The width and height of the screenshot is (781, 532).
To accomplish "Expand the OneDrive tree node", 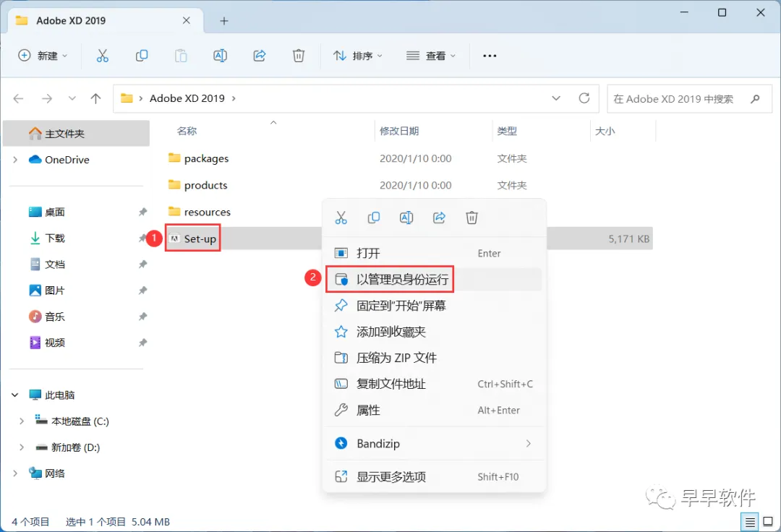I will point(15,160).
